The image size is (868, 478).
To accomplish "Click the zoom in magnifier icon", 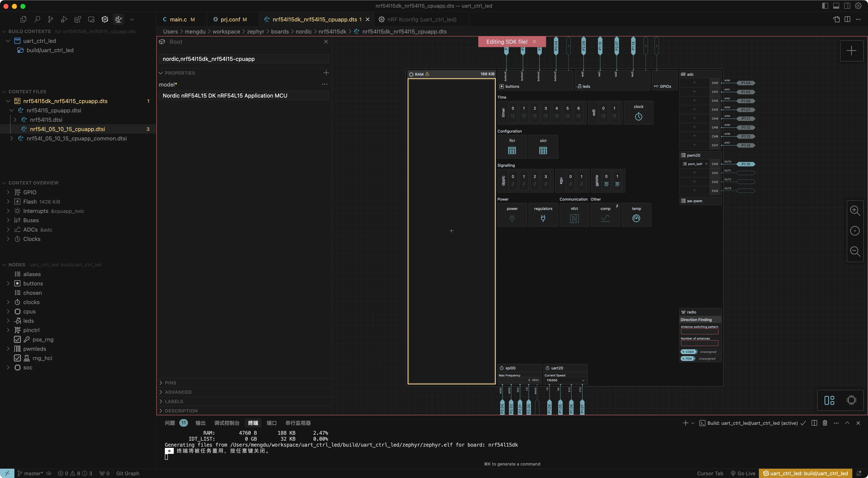I will tap(855, 211).
